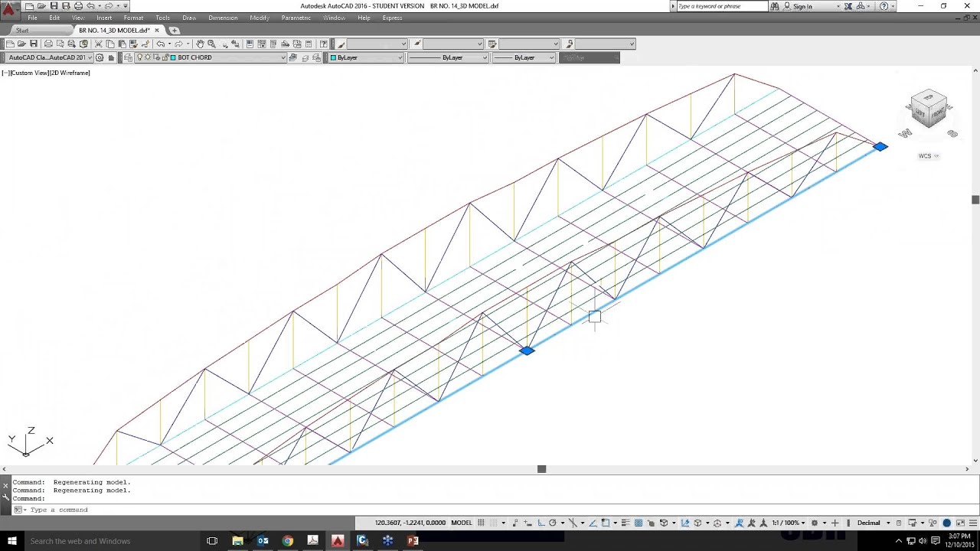Click the horizontal scrollbar thumb below drawing

pyautogui.click(x=541, y=469)
